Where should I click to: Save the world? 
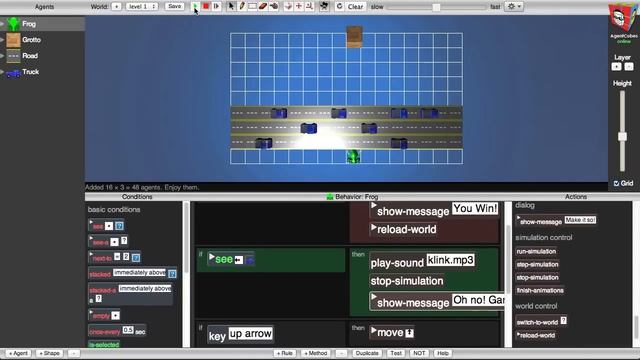point(174,7)
